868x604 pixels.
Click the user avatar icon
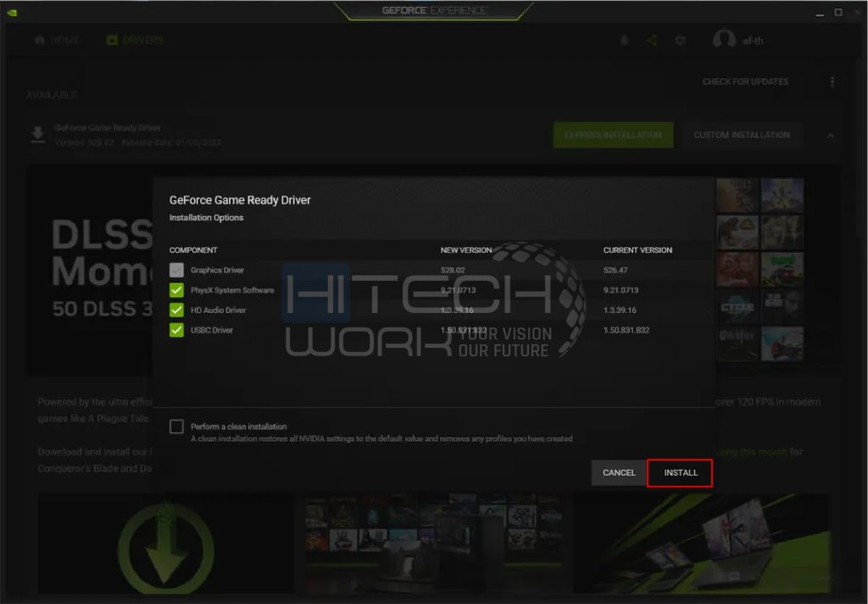pyautogui.click(x=724, y=39)
